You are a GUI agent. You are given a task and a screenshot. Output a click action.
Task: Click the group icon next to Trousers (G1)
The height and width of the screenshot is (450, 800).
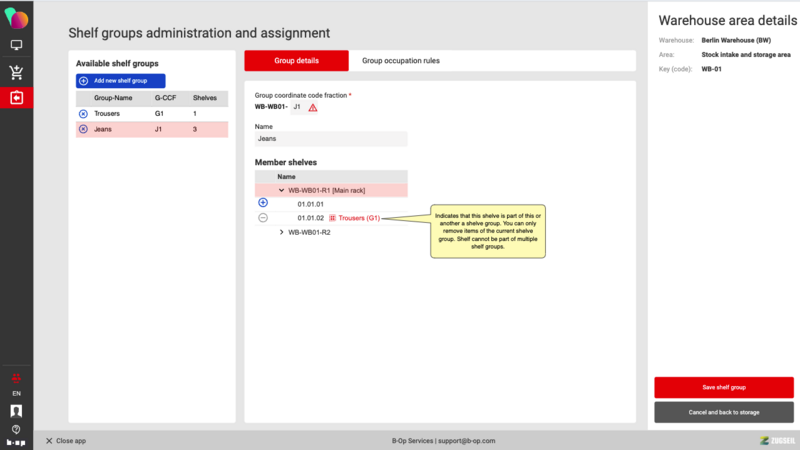(x=332, y=218)
